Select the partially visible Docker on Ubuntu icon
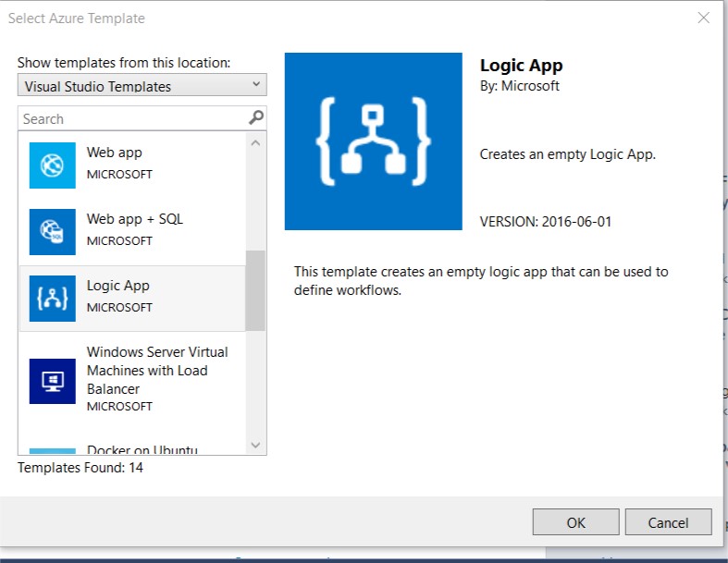The image size is (728, 563). coord(53,451)
